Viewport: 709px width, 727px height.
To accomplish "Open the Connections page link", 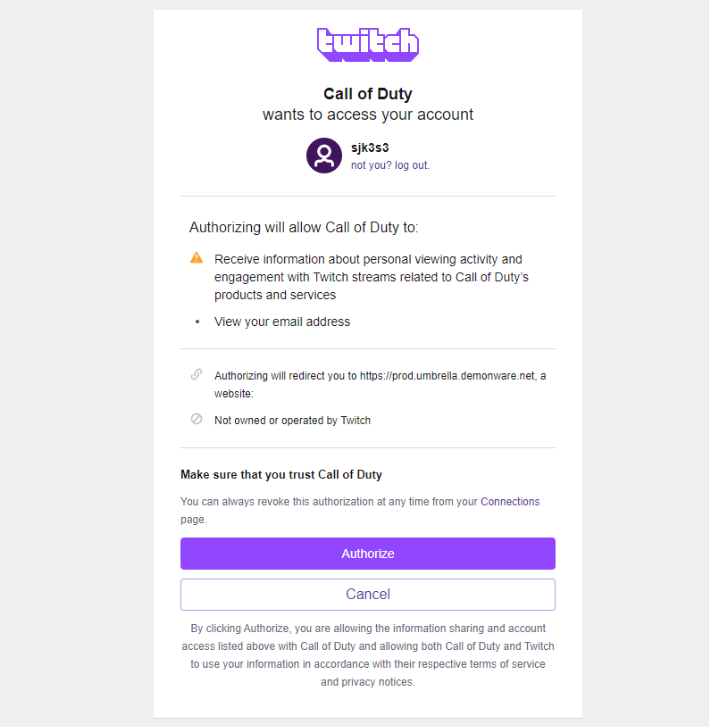I will tap(510, 501).
